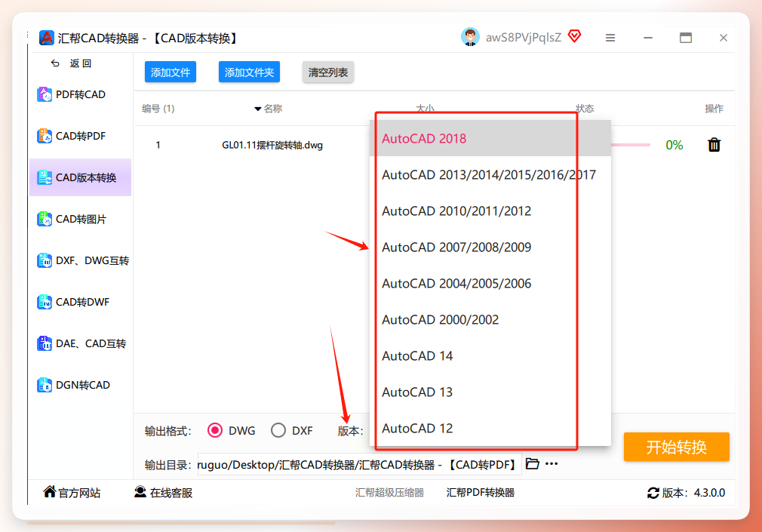
Task: Open the PDF转CAD sidebar icon
Action: click(45, 94)
